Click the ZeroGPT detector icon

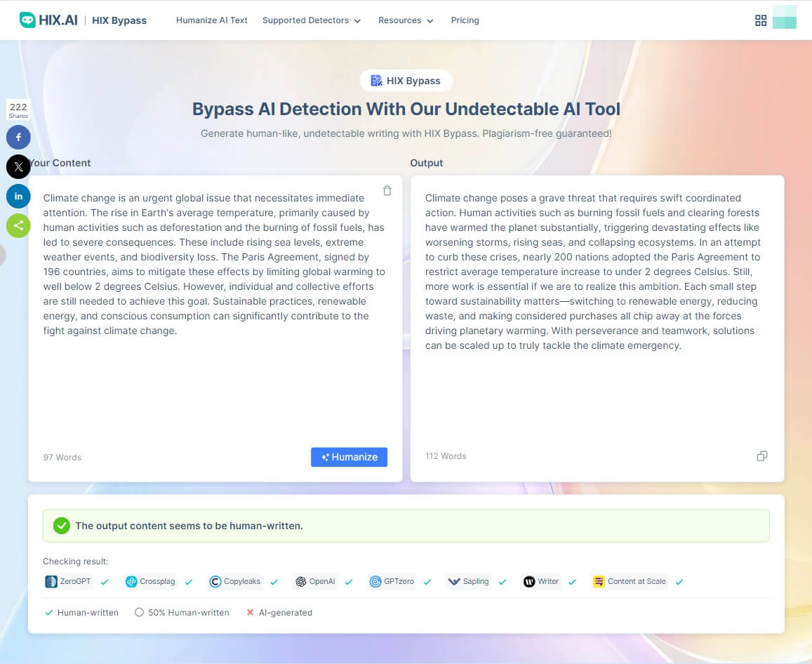(51, 582)
